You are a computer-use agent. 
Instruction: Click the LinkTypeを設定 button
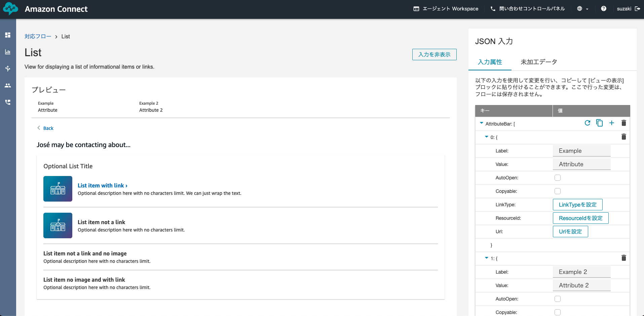click(577, 205)
